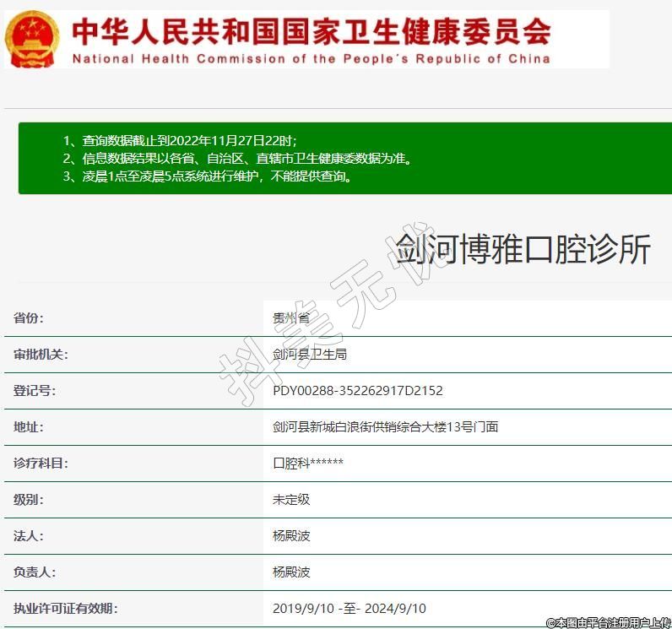Click the level value 未定级

[x=291, y=500]
